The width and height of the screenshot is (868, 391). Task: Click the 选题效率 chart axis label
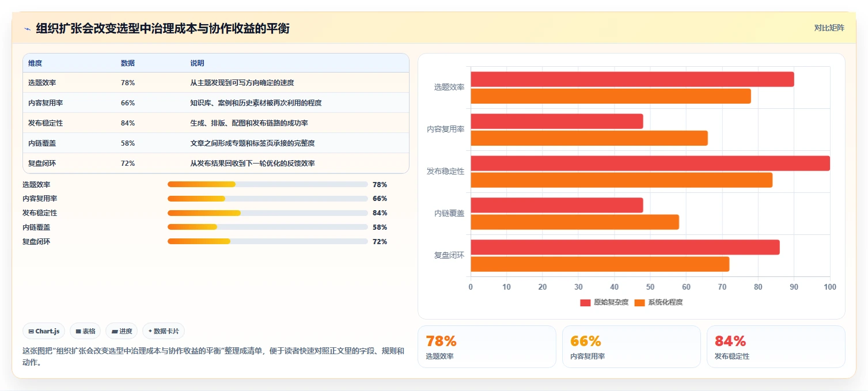pos(449,88)
